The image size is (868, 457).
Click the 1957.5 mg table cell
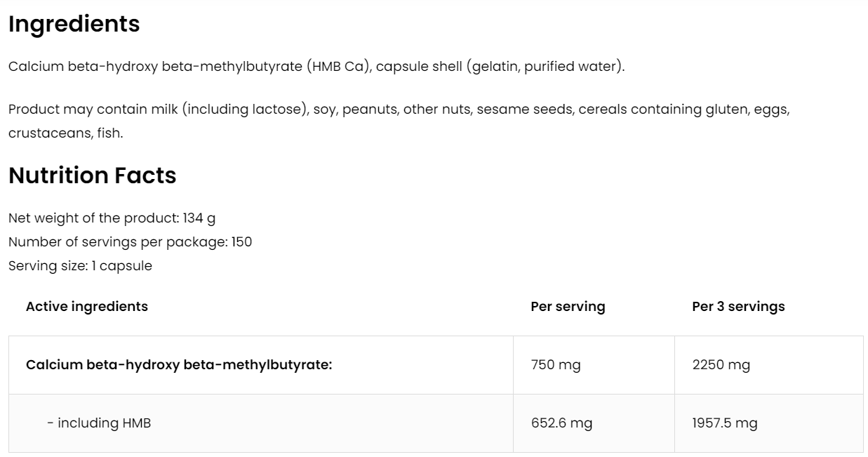[x=724, y=423]
